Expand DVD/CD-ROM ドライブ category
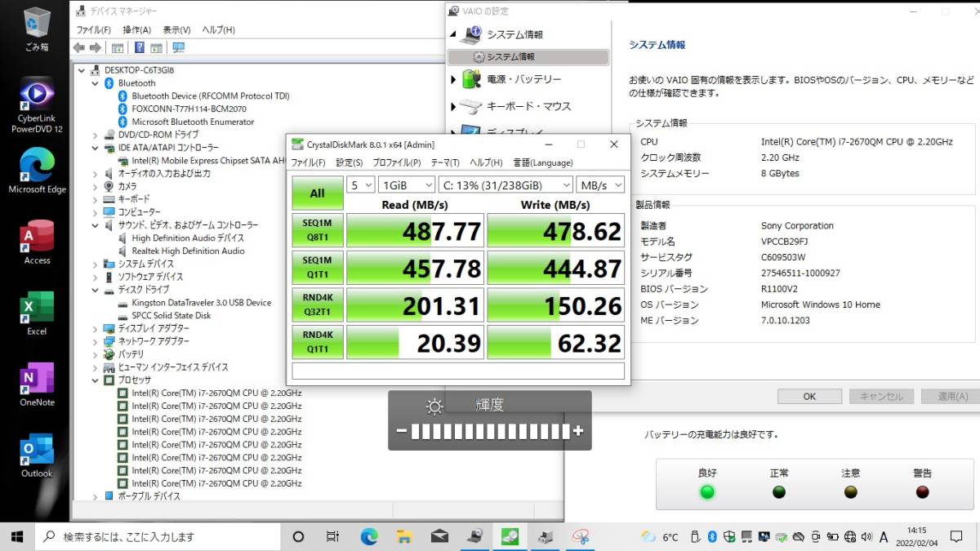Image resolution: width=980 pixels, height=551 pixels. pyautogui.click(x=95, y=135)
